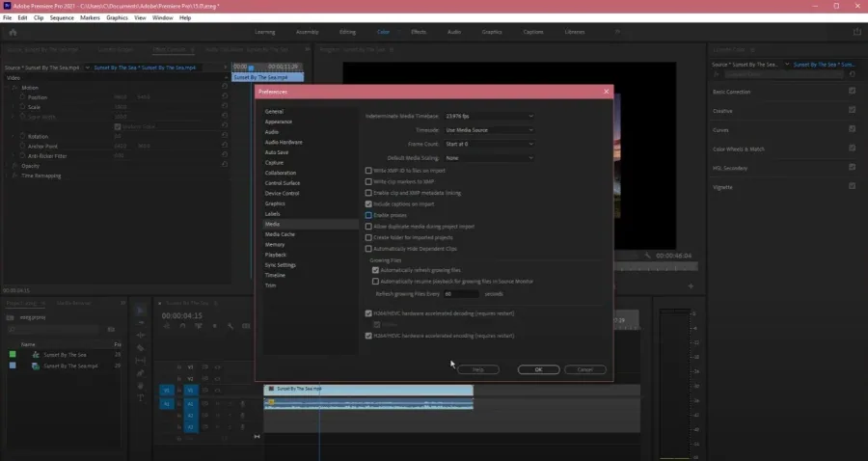Select the Hand tool

click(140, 385)
